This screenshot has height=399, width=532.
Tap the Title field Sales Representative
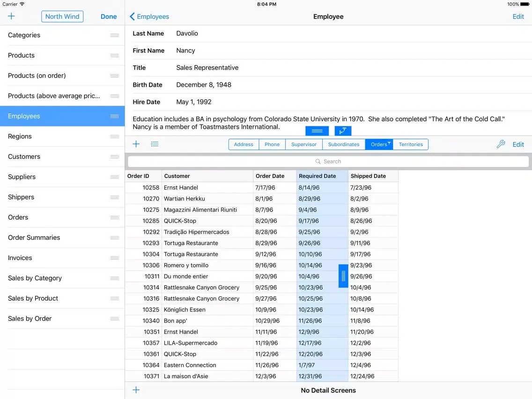pos(207,67)
